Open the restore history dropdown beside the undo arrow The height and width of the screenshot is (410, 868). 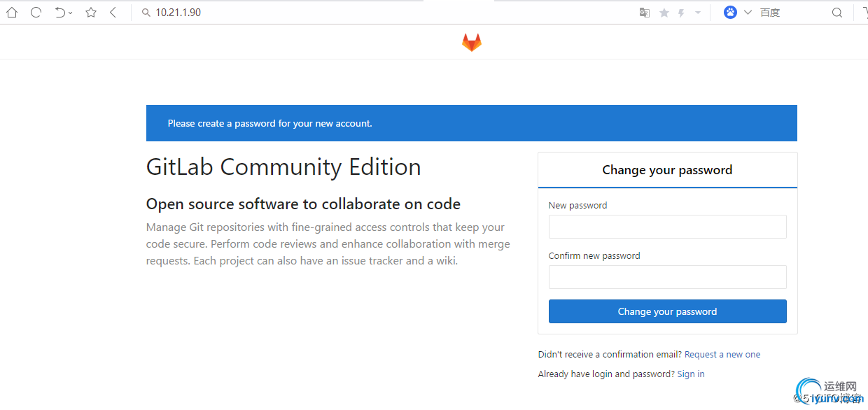[x=71, y=13]
